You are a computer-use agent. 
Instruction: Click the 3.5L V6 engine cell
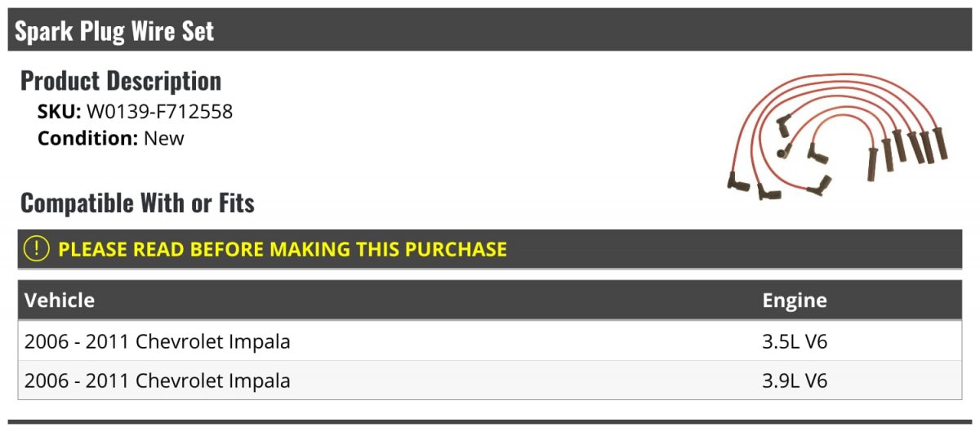(795, 341)
